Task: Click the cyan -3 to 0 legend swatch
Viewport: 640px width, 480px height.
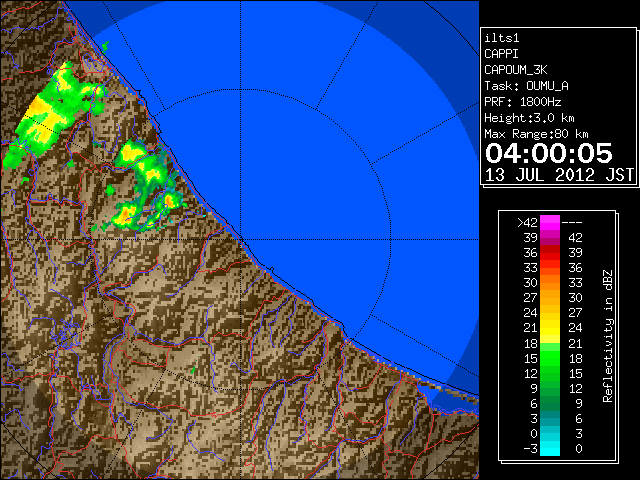Action: 550,448
